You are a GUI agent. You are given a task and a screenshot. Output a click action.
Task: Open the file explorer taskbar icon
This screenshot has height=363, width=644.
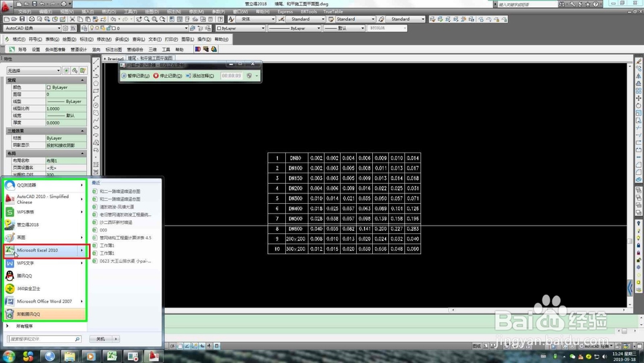[70, 356]
